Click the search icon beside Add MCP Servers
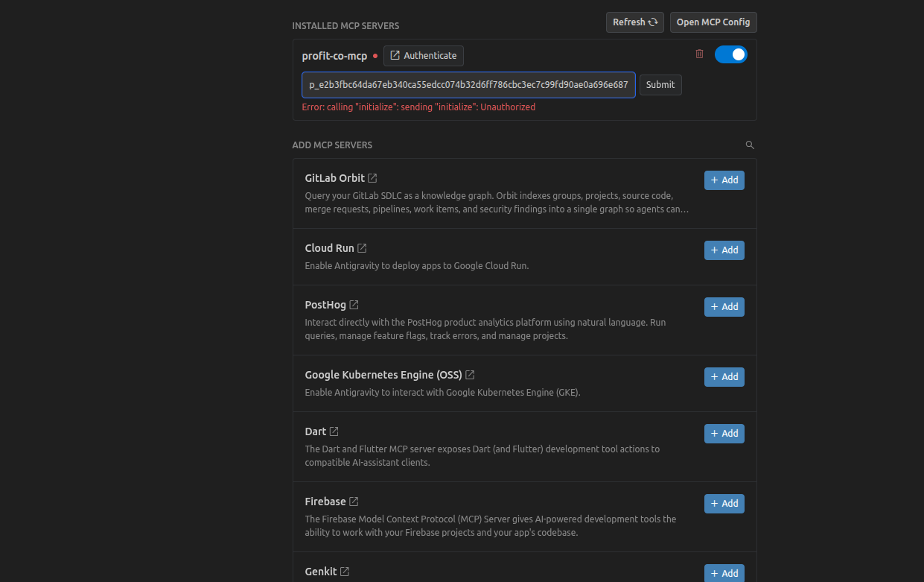Image resolution: width=924 pixels, height=582 pixels. coord(750,145)
